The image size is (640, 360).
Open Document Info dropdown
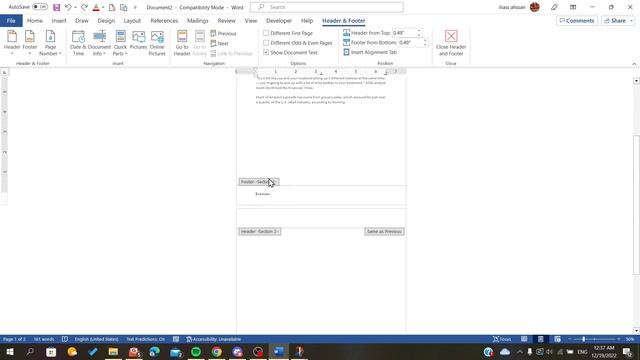coord(99,42)
